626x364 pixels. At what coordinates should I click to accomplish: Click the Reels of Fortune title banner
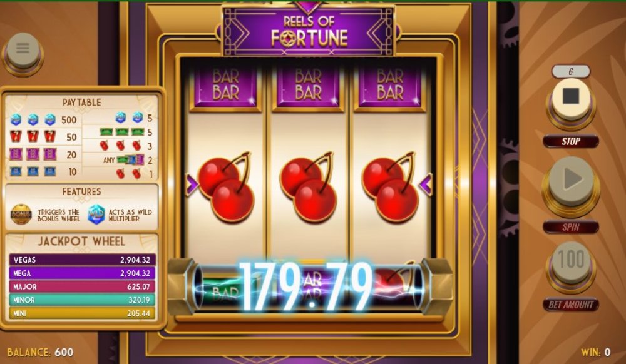tap(308, 31)
